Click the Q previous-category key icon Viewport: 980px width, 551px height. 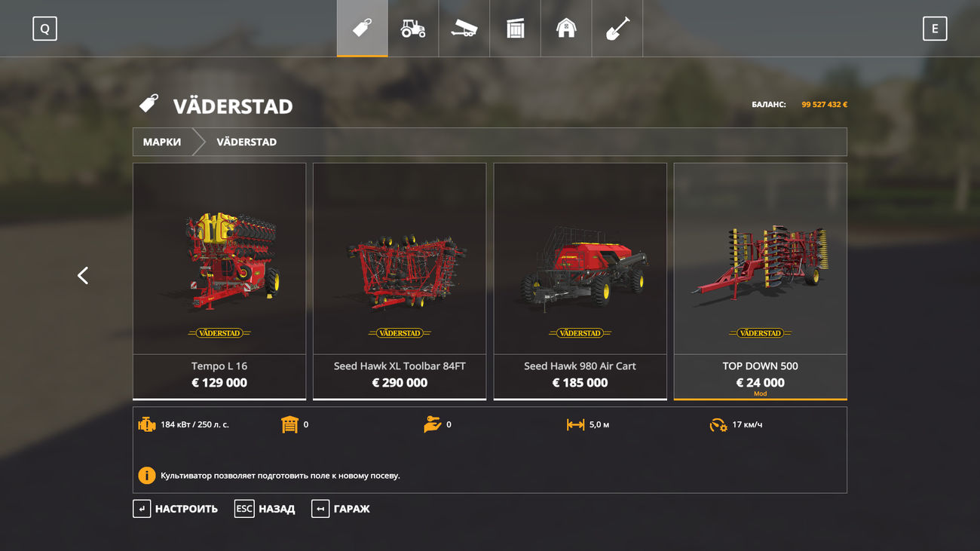click(x=44, y=29)
